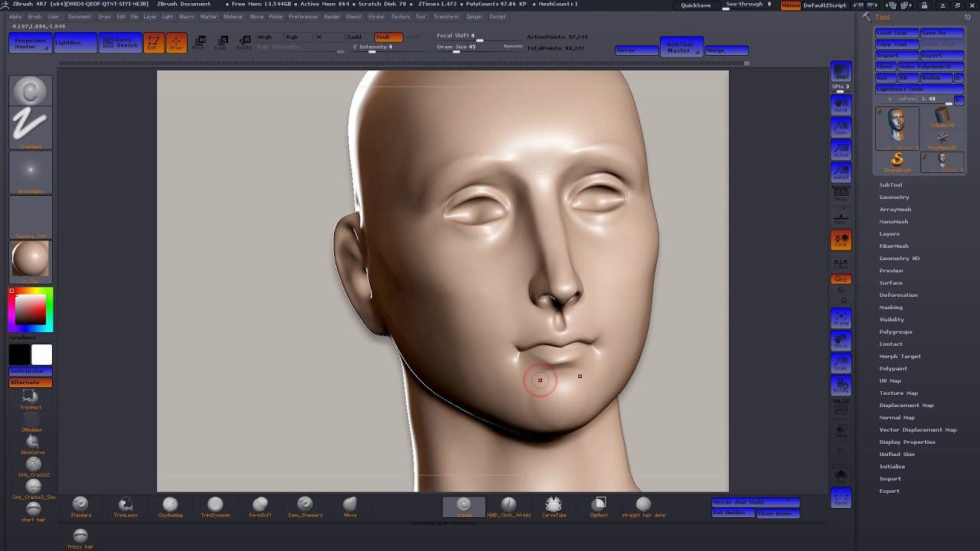Click the Load Tool button
Screen dimensions: 980x551
coord(897,33)
